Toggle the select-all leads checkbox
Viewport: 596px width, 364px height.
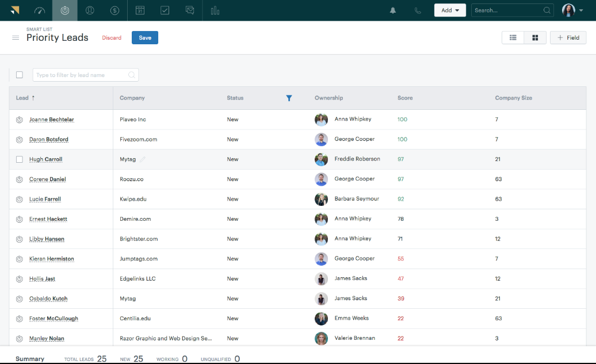tap(19, 75)
